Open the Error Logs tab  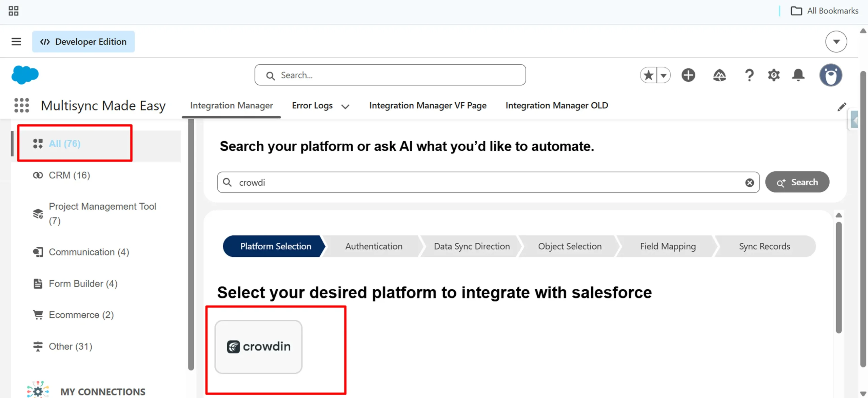(312, 105)
